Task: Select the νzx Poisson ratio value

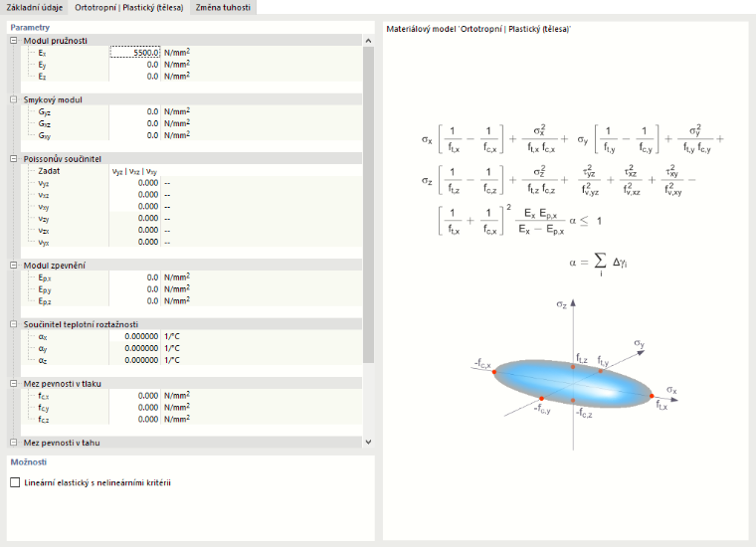Action: click(135, 230)
